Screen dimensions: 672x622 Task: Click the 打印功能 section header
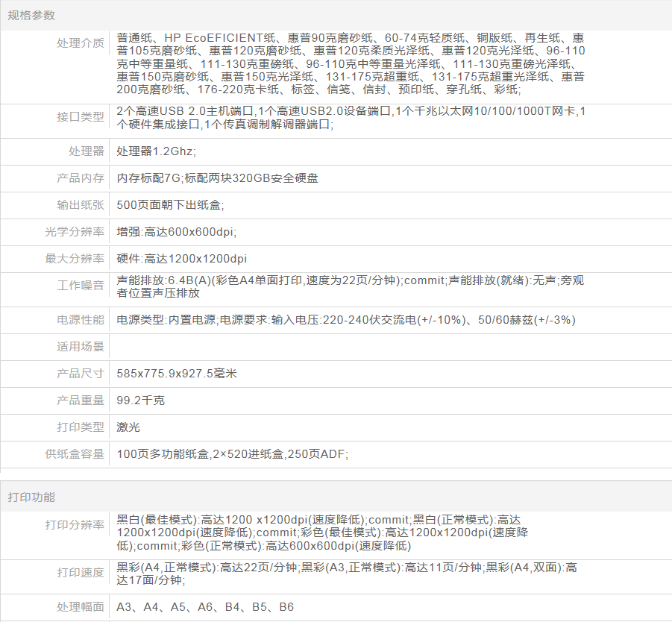[x=31, y=497]
